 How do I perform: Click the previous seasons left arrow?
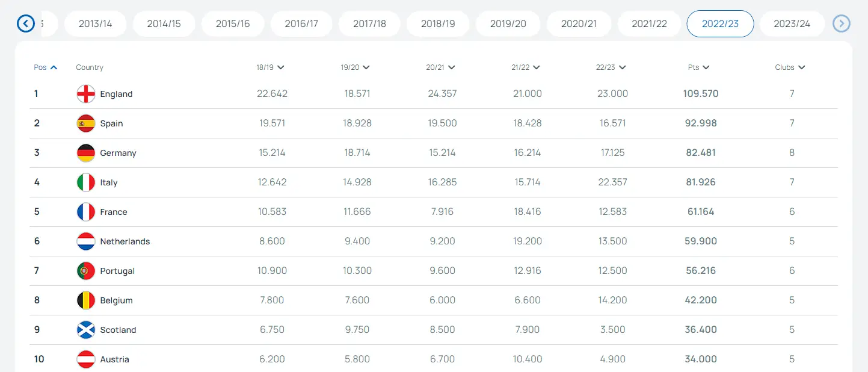[x=26, y=23]
